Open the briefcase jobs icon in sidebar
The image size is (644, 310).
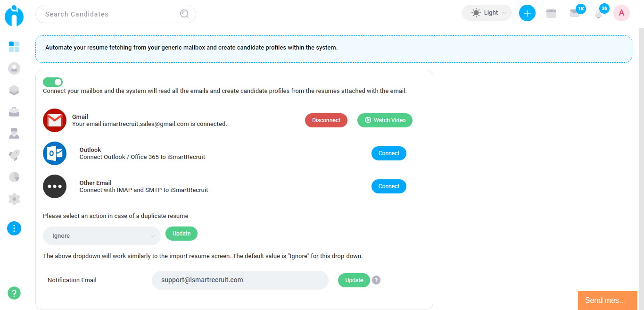pyautogui.click(x=14, y=112)
